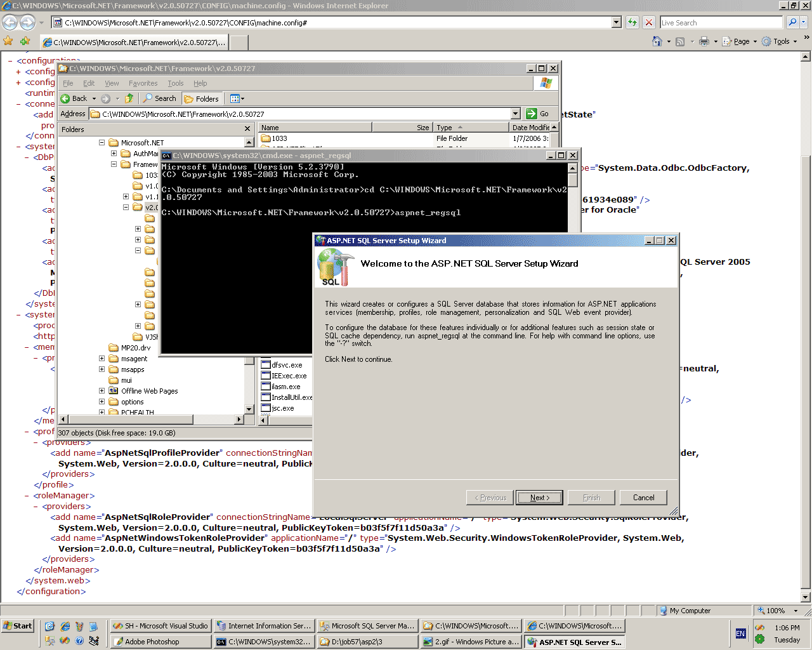Open the View menu in Explorer window
Image resolution: width=812 pixels, height=650 pixels.
point(112,83)
